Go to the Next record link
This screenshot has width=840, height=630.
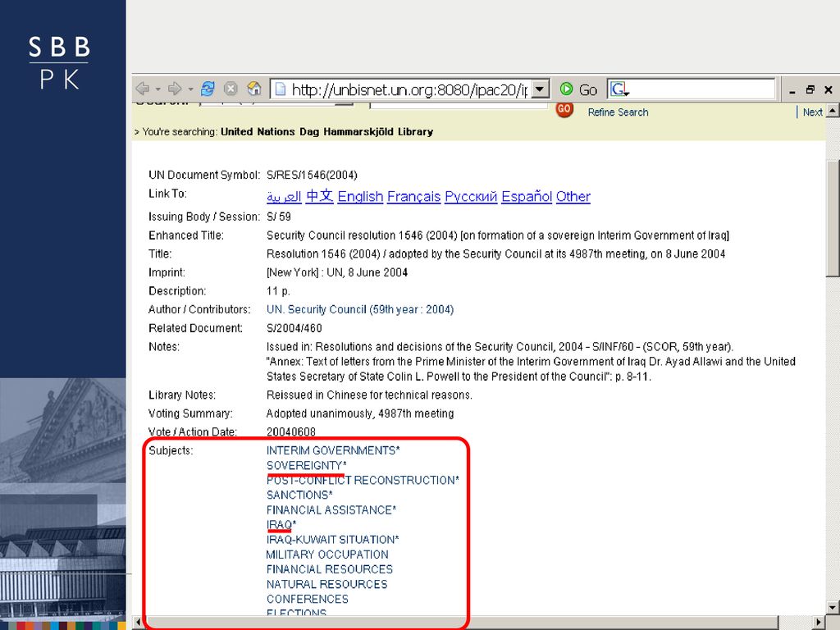812,112
